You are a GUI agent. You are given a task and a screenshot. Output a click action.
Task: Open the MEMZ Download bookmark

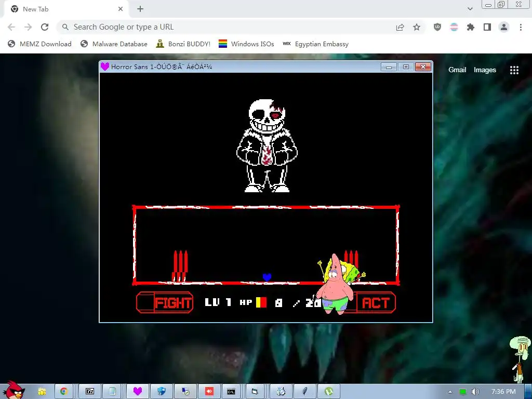tap(39, 44)
